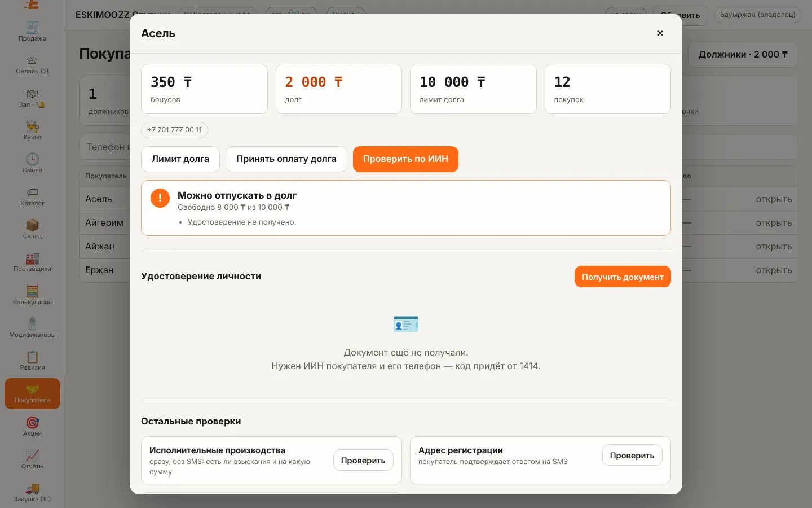The width and height of the screenshot is (812, 508).
Task: Open the Отчёты chart section
Action: click(32, 459)
